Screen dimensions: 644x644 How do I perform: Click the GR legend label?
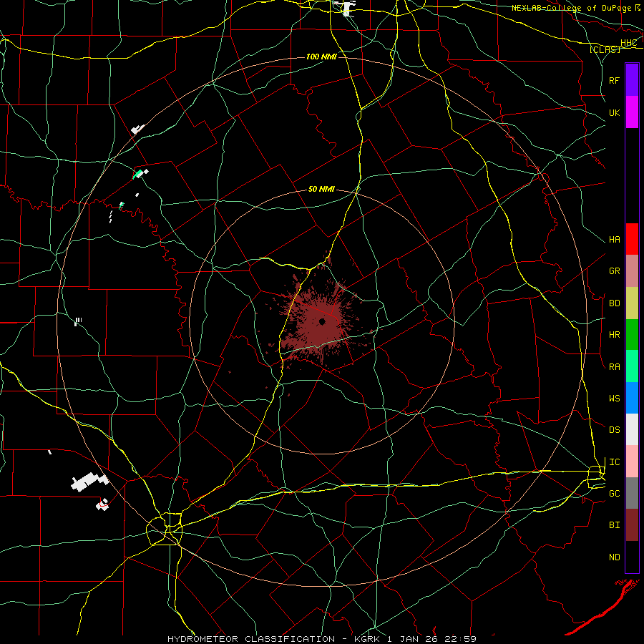(x=615, y=271)
